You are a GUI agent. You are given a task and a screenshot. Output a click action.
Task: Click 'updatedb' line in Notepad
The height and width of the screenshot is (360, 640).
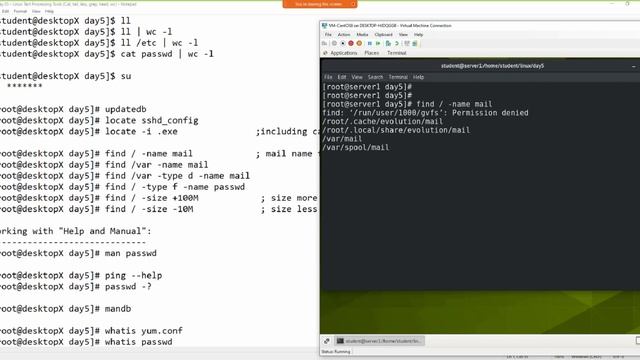click(x=125, y=109)
